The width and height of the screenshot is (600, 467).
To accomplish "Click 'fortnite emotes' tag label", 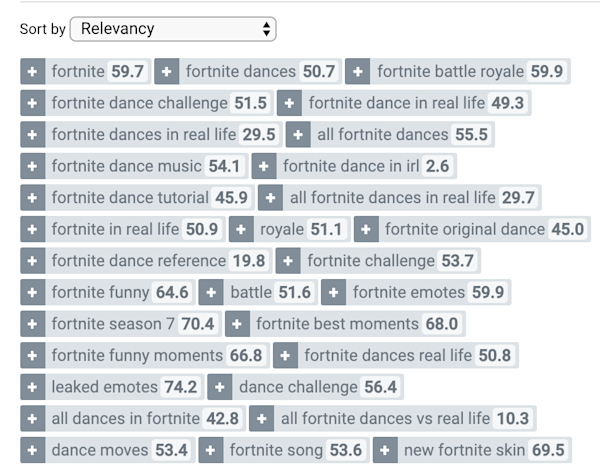I will point(409,292).
